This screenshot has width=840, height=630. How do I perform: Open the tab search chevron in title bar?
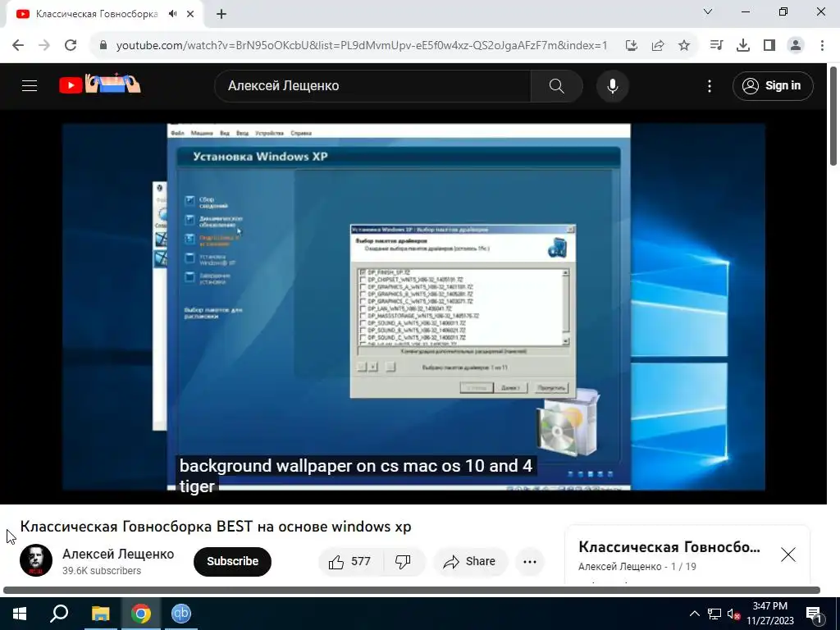click(708, 11)
